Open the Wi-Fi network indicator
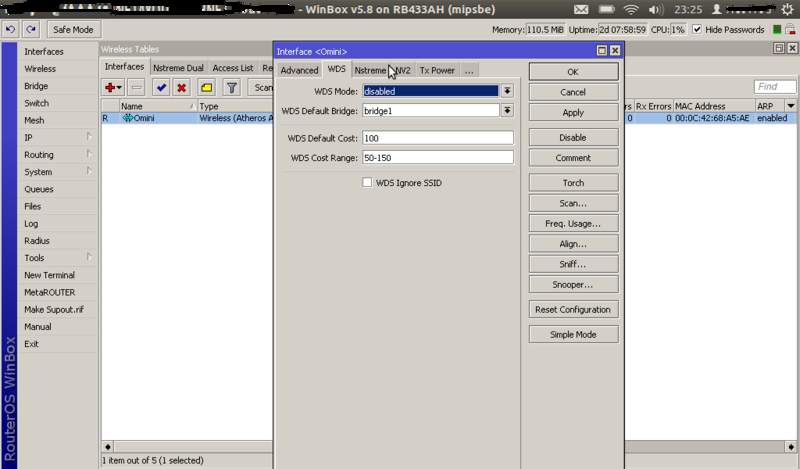 coord(631,9)
